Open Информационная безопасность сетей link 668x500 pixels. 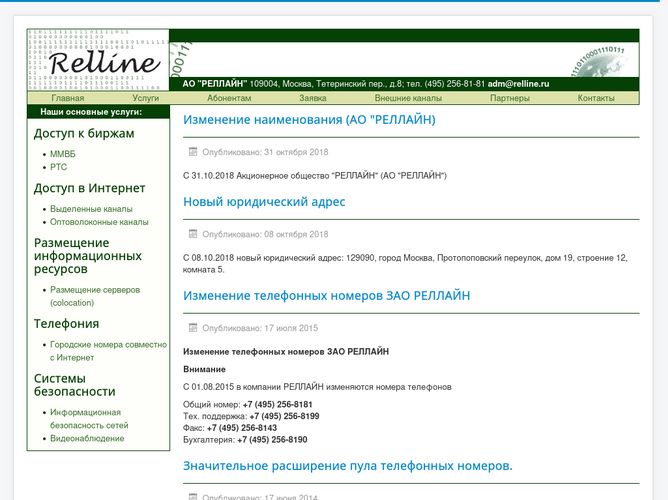click(x=89, y=419)
